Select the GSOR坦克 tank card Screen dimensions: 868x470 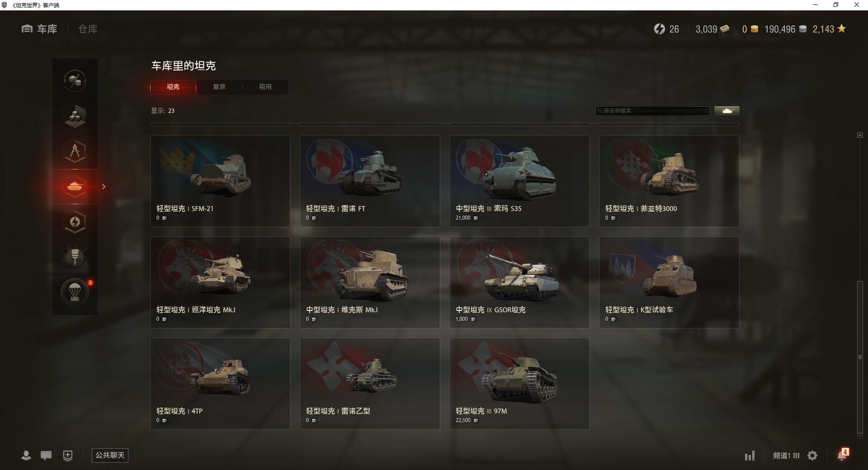click(x=519, y=282)
